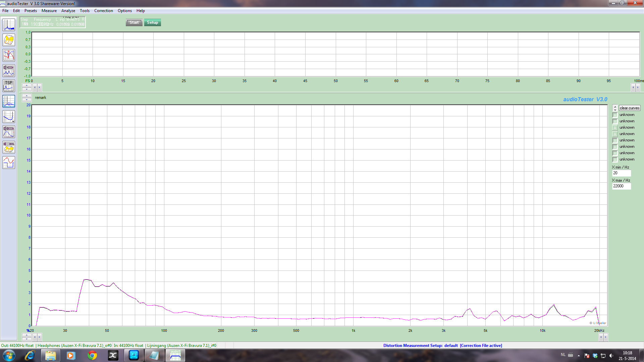Viewport: 644px width, 362px height.
Task: Click the distortion graph bottom vertical stepper
Action: point(26,337)
